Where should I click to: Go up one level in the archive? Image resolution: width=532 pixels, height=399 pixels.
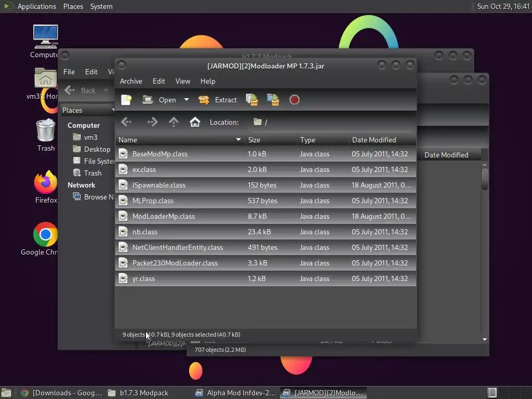coord(174,122)
